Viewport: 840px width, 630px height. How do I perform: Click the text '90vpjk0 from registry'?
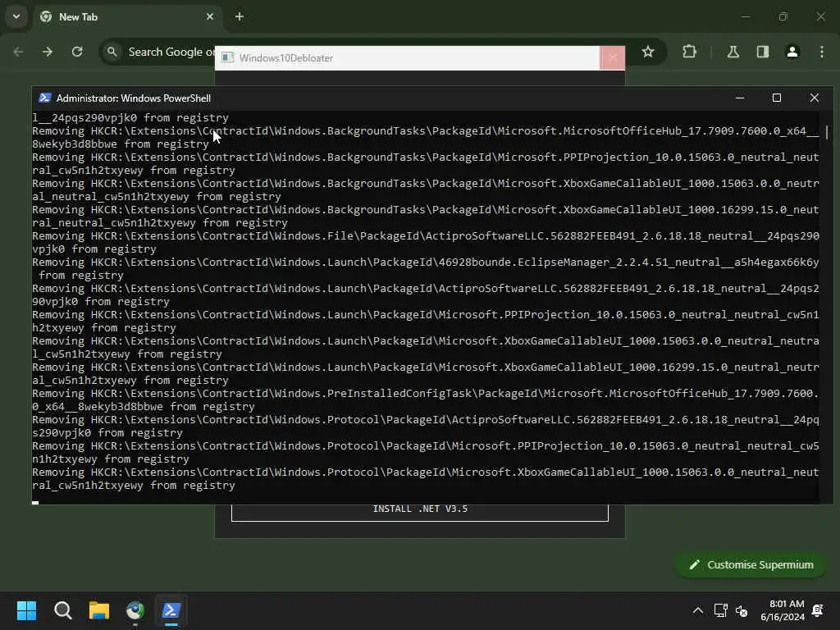tap(101, 302)
